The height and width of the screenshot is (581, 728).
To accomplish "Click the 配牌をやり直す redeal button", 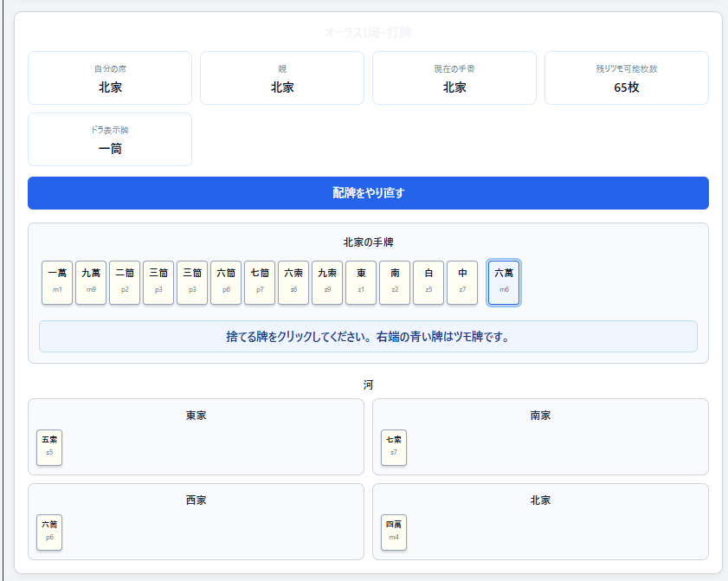I will click(x=368, y=193).
